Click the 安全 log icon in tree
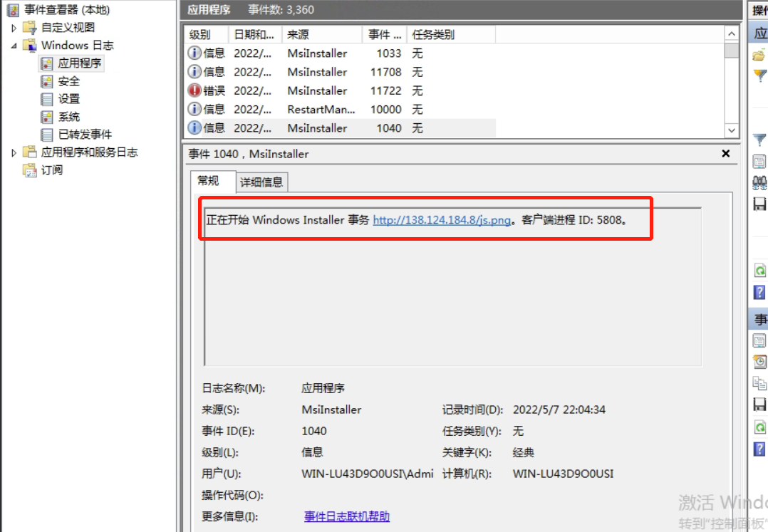The width and height of the screenshot is (768, 532). (x=47, y=81)
